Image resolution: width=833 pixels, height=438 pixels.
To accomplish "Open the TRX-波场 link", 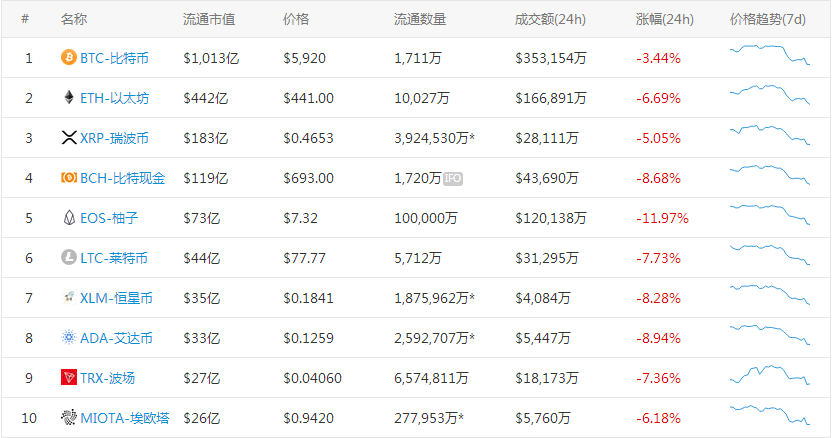I will [107, 378].
